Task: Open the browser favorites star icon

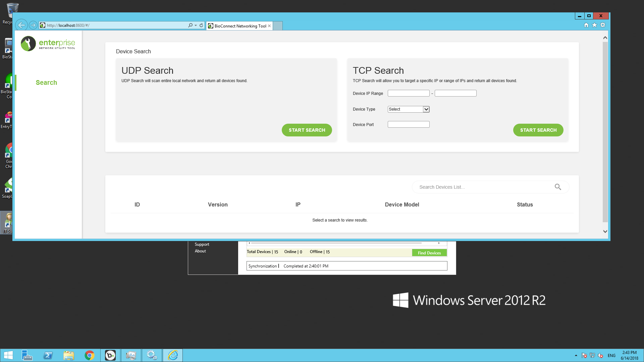Action: [x=594, y=25]
